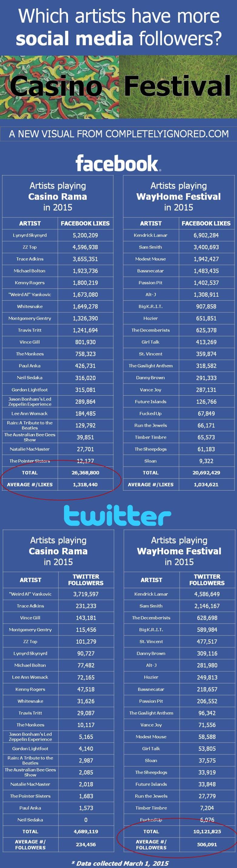237x868 pixels.
Task: Click the Facebook Casino Rama total 26,368,800
Action: coord(85,473)
